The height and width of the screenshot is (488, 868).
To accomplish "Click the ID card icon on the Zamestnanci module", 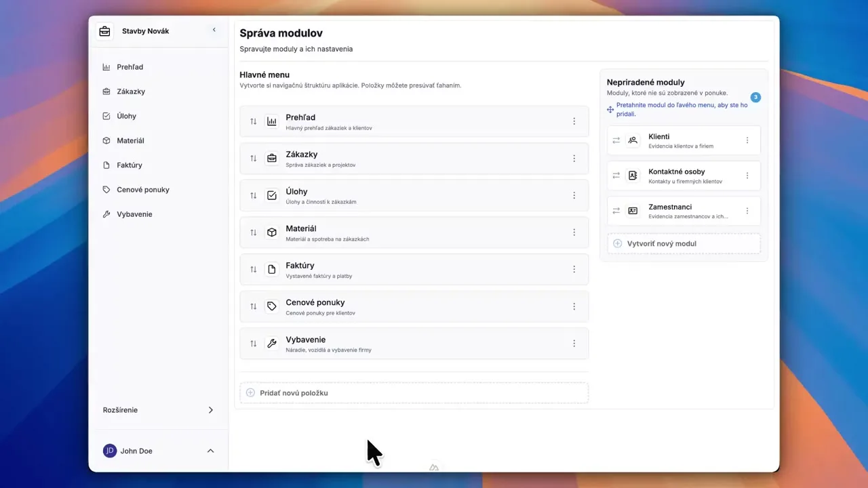I will click(x=633, y=211).
